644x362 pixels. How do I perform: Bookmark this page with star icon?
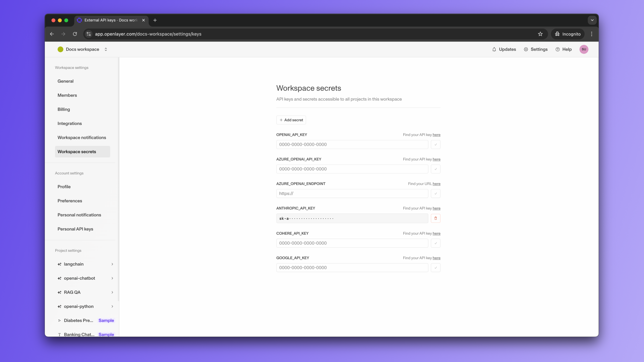coord(540,34)
